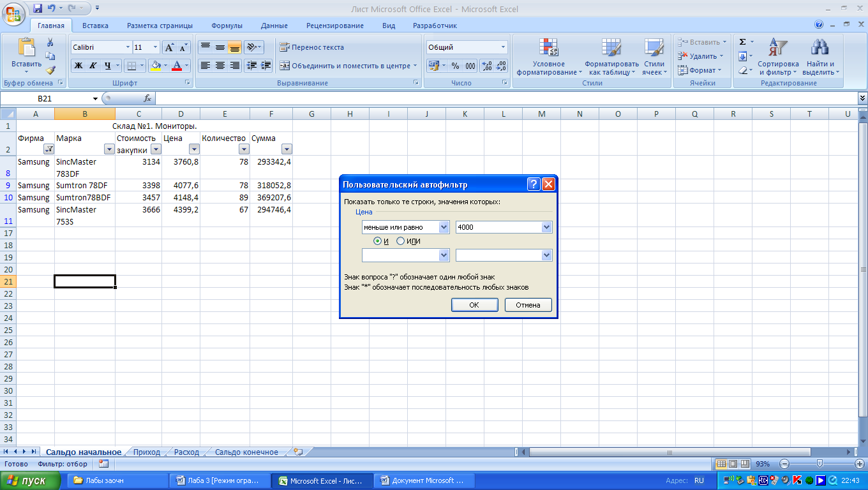Select the И (AND) radio button
This screenshot has width=868, height=490.
(x=378, y=241)
